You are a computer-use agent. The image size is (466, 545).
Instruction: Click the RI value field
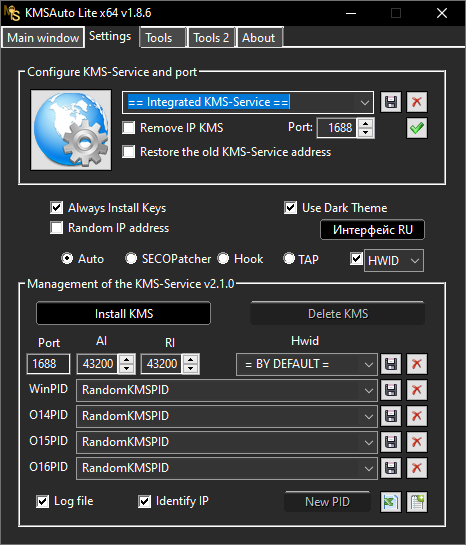tap(162, 364)
